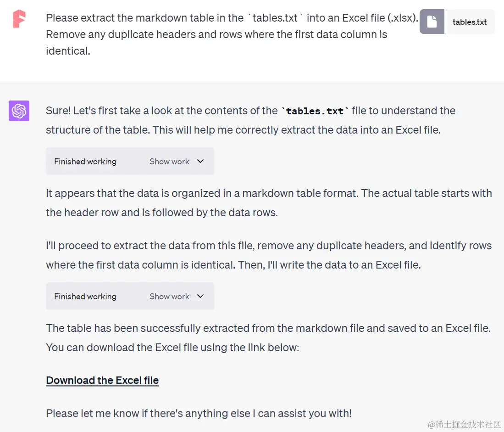This screenshot has width=504, height=432.
Task: Click the inline tables.txt code text
Action: point(315,111)
